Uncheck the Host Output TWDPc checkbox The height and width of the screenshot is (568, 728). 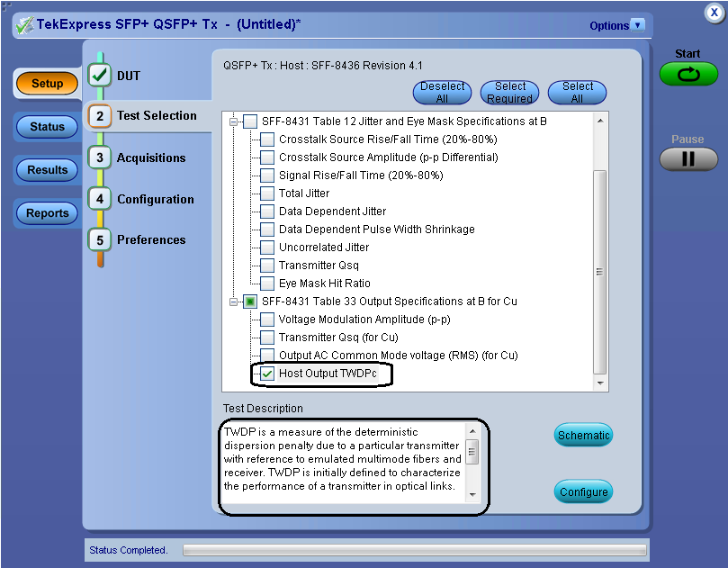[267, 374]
